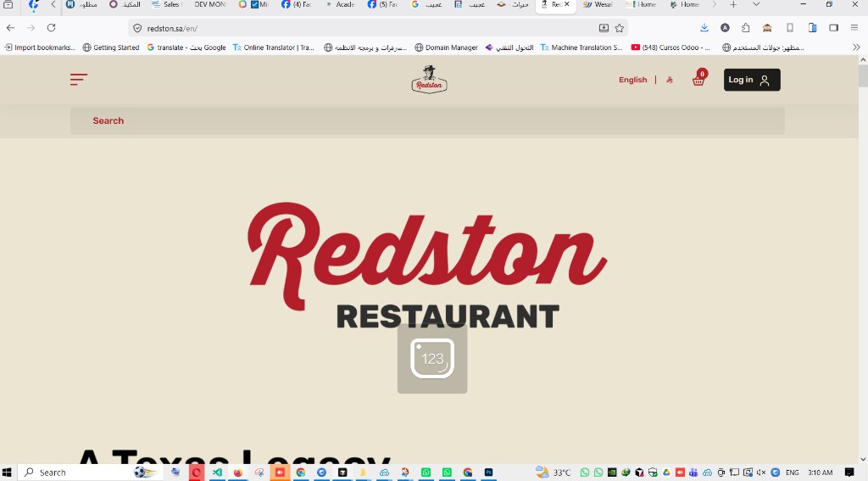Click the Log in button
This screenshot has height=481, width=868.
click(752, 80)
